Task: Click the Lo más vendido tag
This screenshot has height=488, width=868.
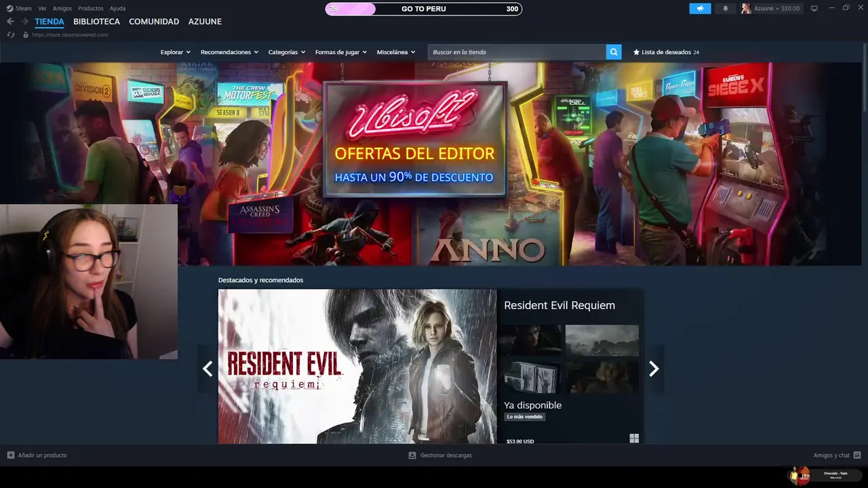Action: [x=524, y=417]
